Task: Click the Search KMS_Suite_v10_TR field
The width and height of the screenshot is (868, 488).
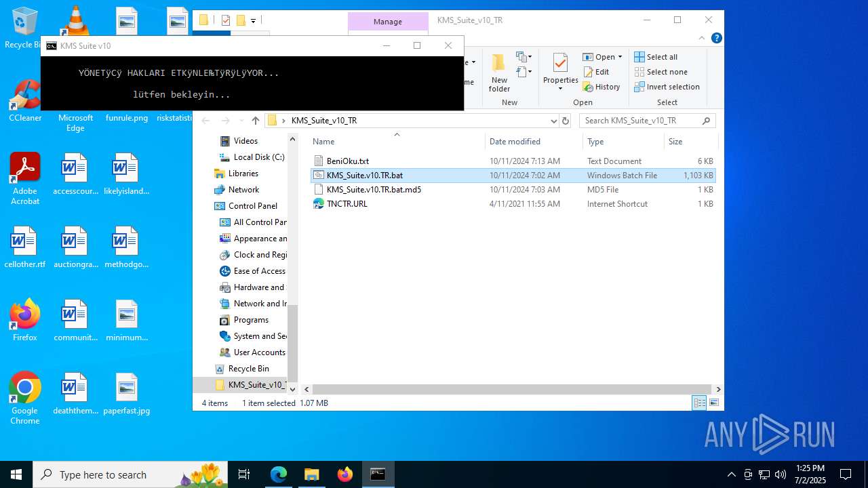Action: tap(647, 121)
